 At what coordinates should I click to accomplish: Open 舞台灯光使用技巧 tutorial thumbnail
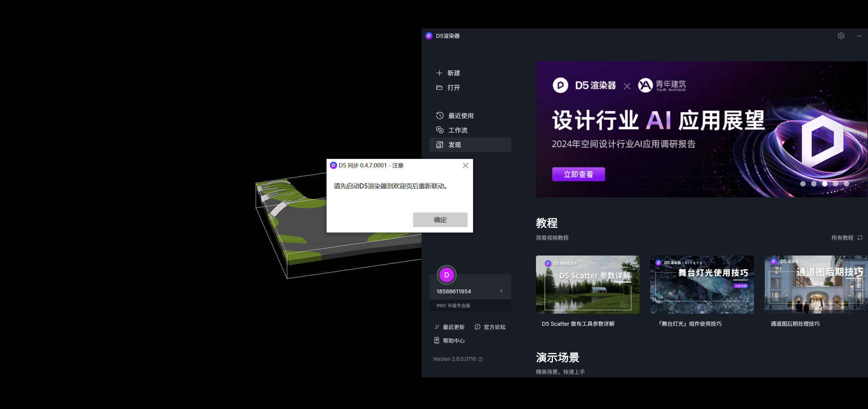702,285
